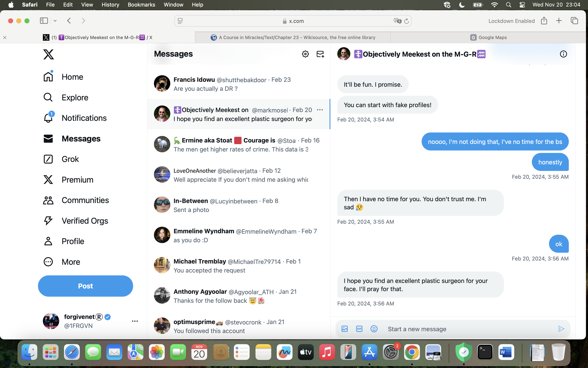
Task: Click the send message arrow
Action: pyautogui.click(x=561, y=329)
